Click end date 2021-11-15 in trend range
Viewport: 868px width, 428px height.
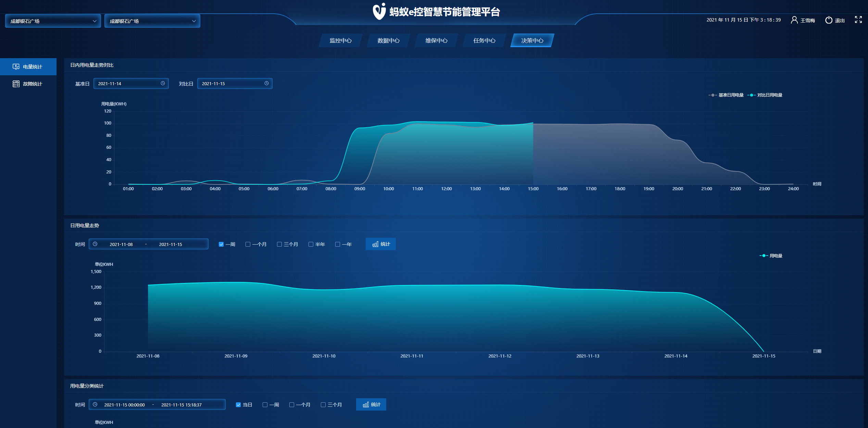click(171, 244)
